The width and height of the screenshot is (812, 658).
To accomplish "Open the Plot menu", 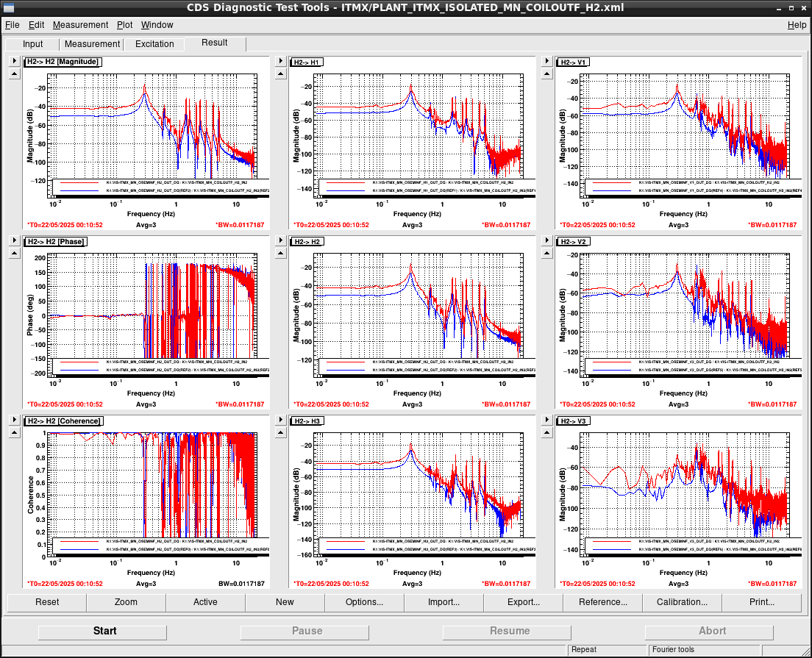I will 124,25.
